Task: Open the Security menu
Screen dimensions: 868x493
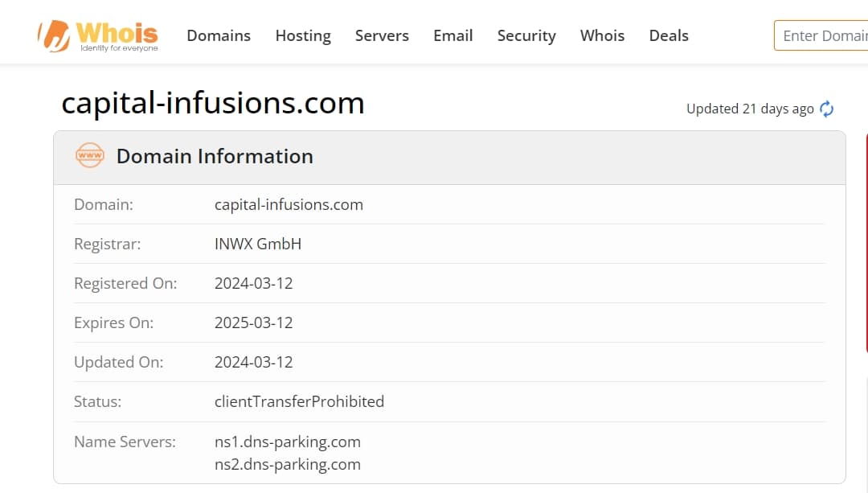Action: 526,36
